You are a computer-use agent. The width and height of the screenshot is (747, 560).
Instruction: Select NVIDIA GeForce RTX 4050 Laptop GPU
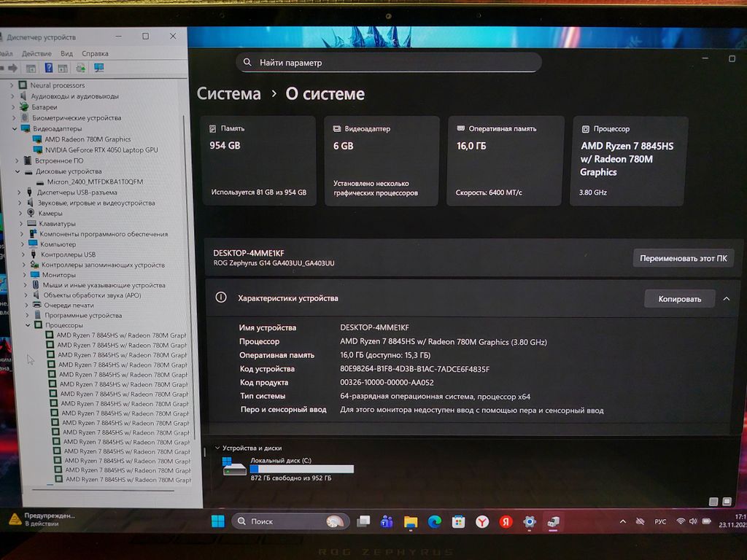tap(101, 150)
